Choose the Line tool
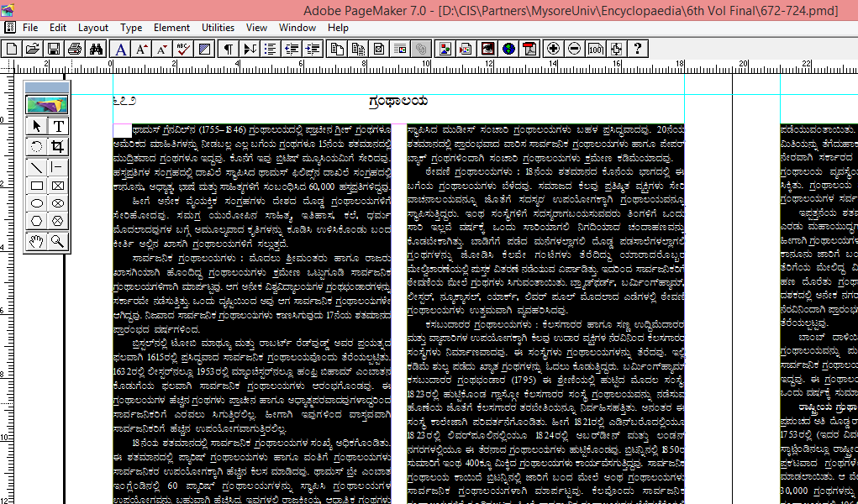Viewport: 858px width, 504px height. [35, 165]
